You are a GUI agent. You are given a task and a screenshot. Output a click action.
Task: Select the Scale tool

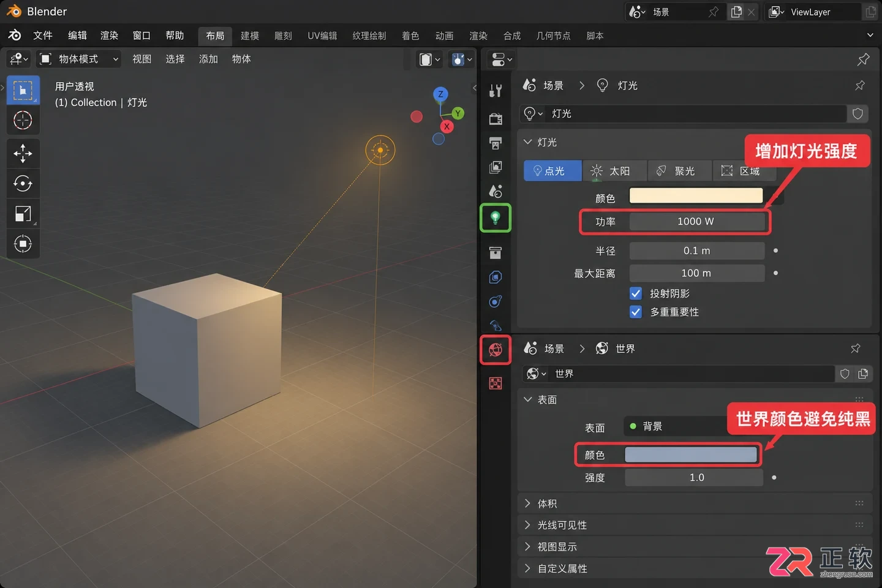pos(23,213)
